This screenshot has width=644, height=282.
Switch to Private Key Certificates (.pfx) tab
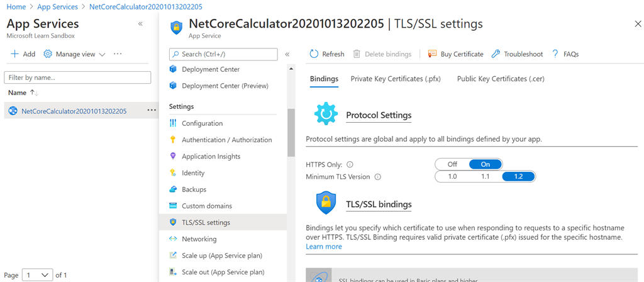(396, 79)
